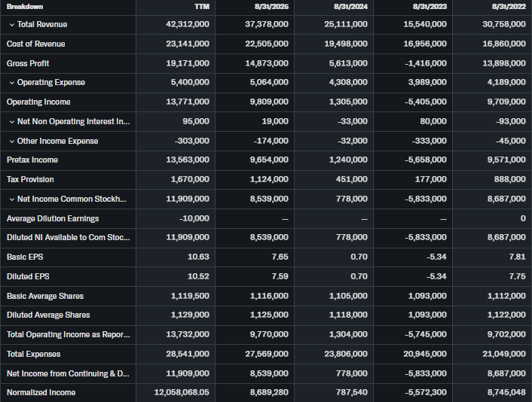
Task: Expand Net Income Common Stockholders row
Action: coord(11,199)
